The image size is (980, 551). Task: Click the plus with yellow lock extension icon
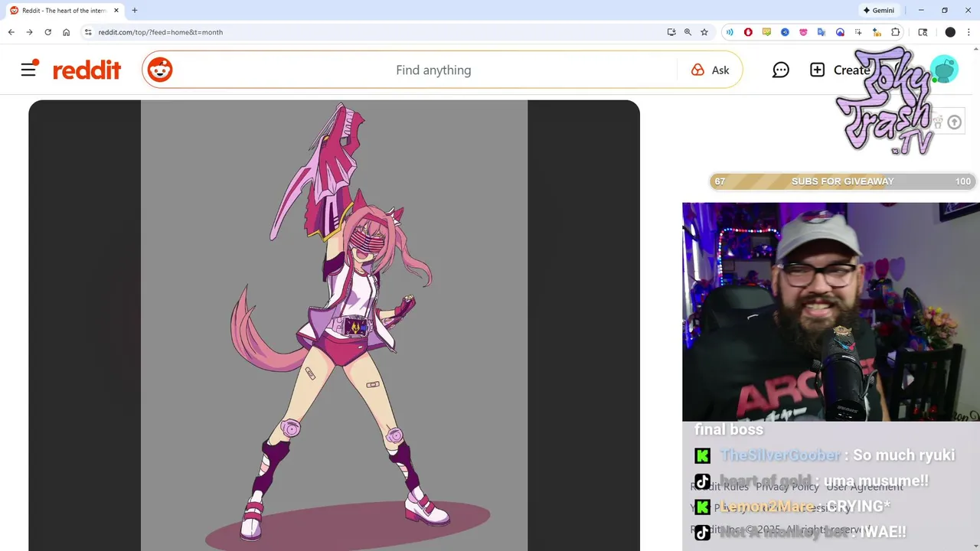tap(877, 32)
